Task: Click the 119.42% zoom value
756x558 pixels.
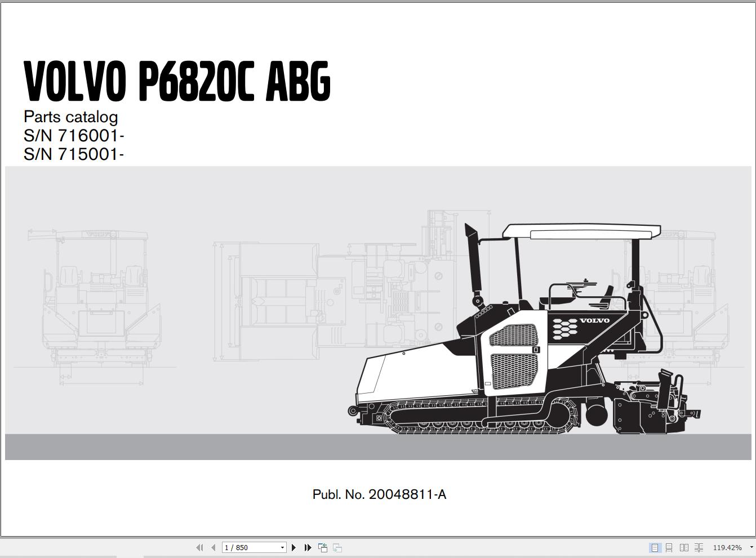Action: [x=727, y=547]
